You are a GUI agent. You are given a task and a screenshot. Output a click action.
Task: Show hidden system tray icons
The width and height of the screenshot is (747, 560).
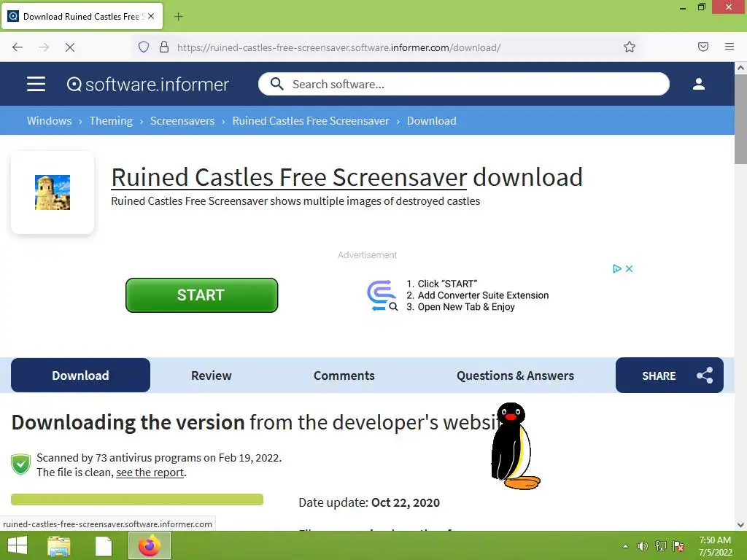[625, 546]
